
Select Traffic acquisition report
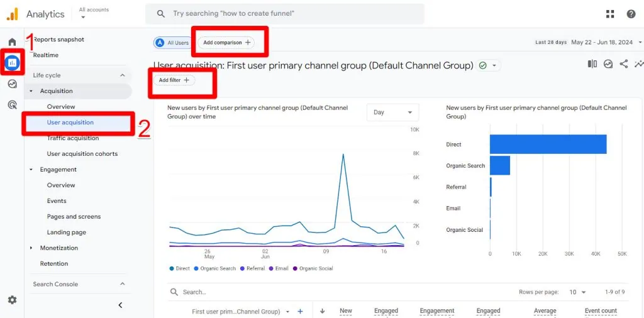[73, 138]
